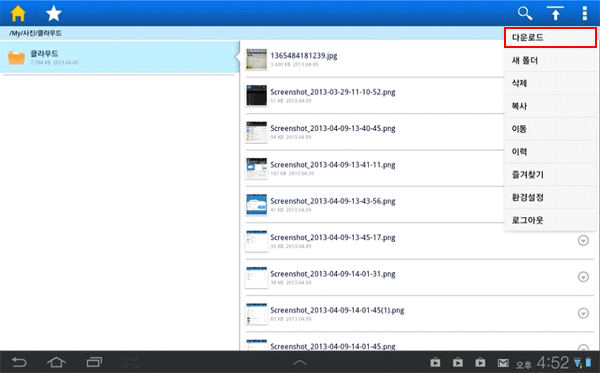
Task: Expand options for Screenshot_2013-04-09-14-01-45(1).png
Action: 583,313
